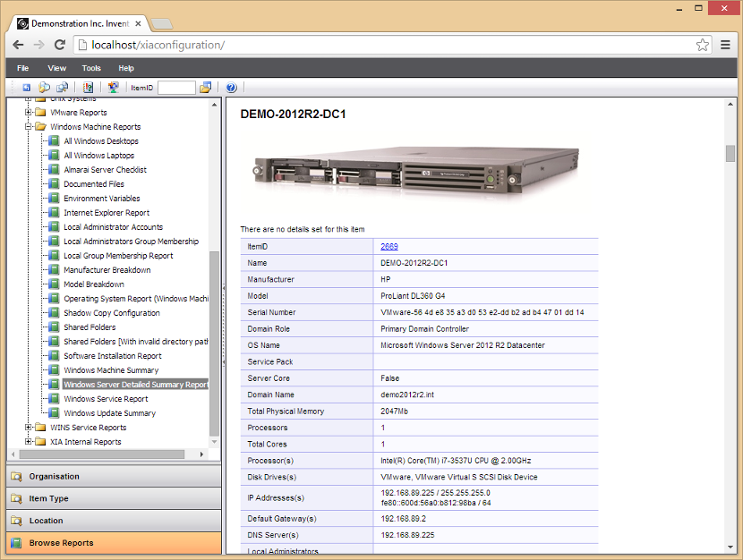This screenshot has height=560, width=743.
Task: Click the blue back arrow toolbar icon
Action: (27, 88)
